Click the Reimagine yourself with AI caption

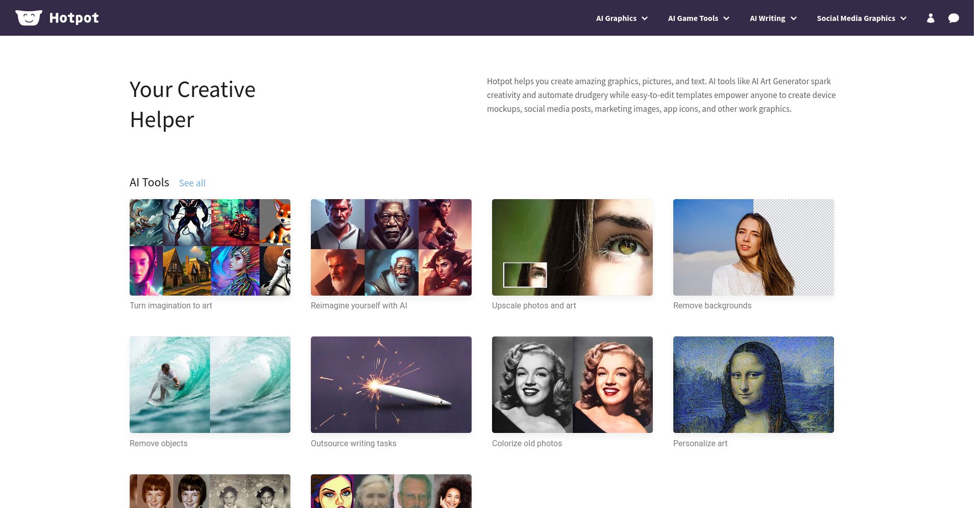pos(359,305)
